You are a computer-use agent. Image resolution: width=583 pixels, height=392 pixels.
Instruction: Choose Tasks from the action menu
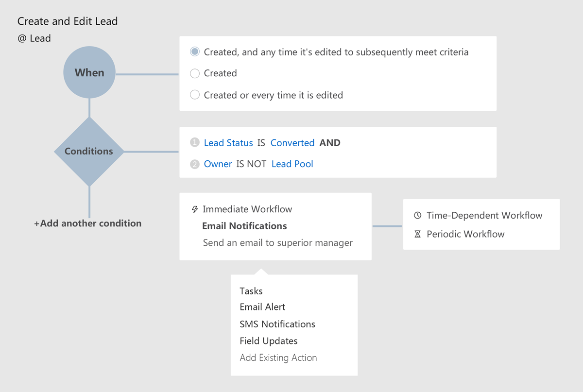tap(251, 291)
